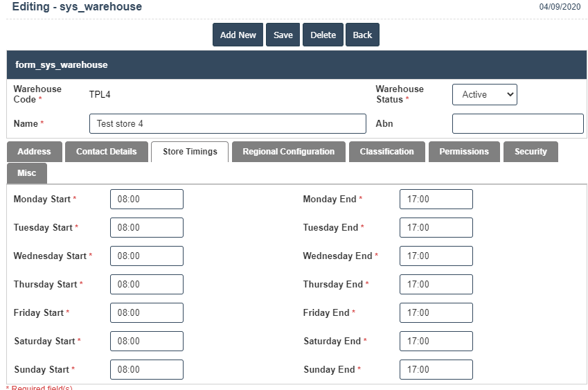Click the Wednesday End time field
The width and height of the screenshot is (588, 390).
[436, 256]
